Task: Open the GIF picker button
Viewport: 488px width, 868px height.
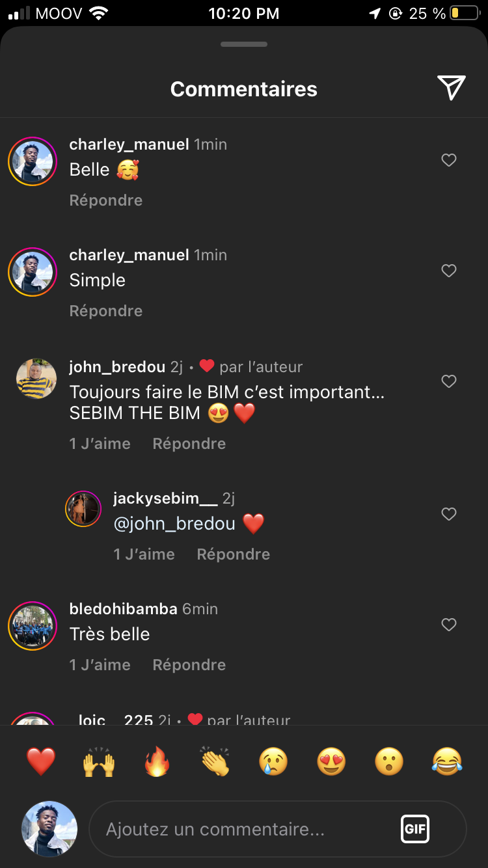Action: 414,829
